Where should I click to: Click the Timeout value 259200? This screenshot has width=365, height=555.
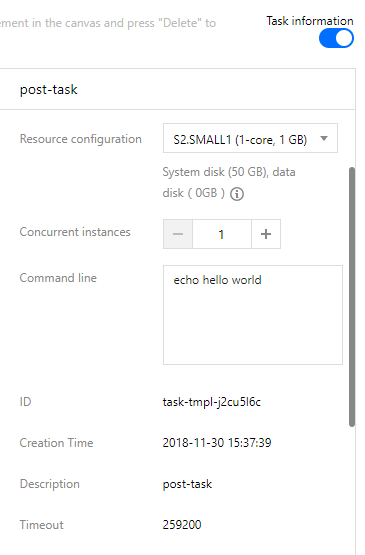182,525
